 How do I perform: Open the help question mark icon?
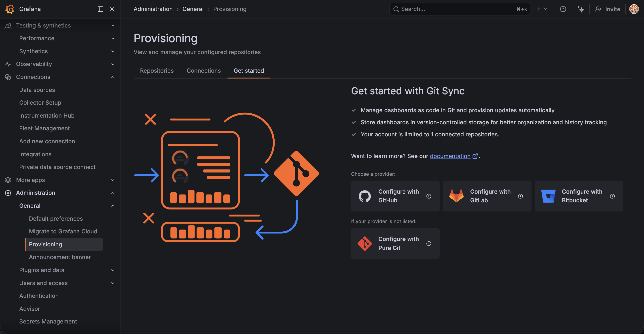coord(563,9)
